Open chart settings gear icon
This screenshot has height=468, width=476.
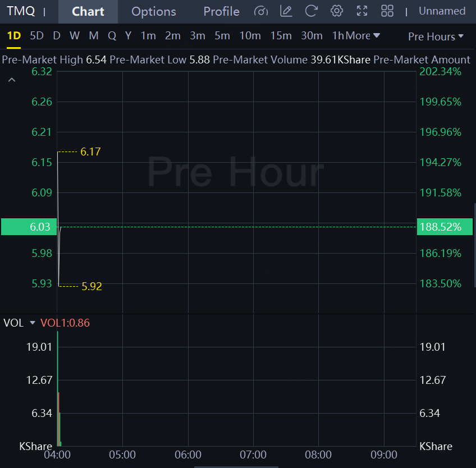337,11
